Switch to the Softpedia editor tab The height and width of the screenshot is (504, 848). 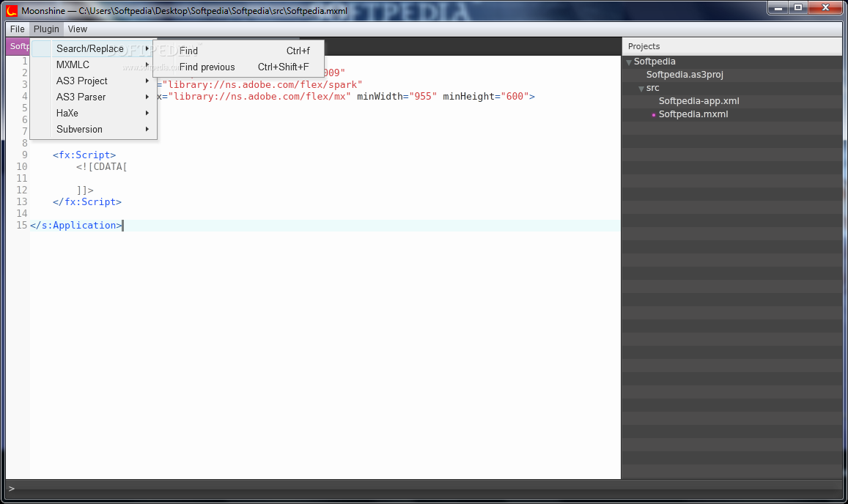[19, 46]
